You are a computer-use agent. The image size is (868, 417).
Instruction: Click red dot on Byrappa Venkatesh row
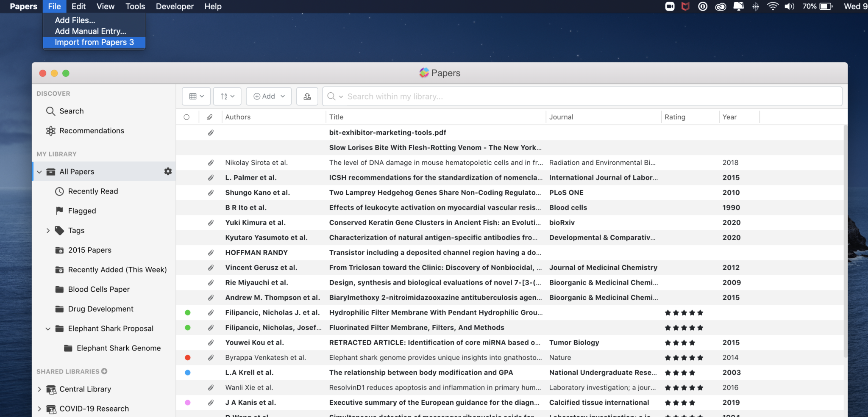pyautogui.click(x=188, y=358)
